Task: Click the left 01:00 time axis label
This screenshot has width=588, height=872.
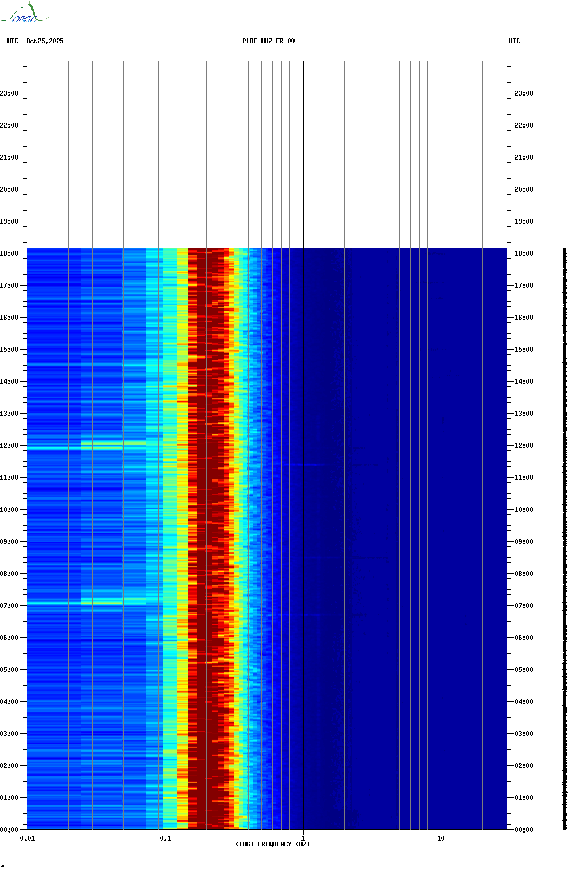Action: pos(9,798)
